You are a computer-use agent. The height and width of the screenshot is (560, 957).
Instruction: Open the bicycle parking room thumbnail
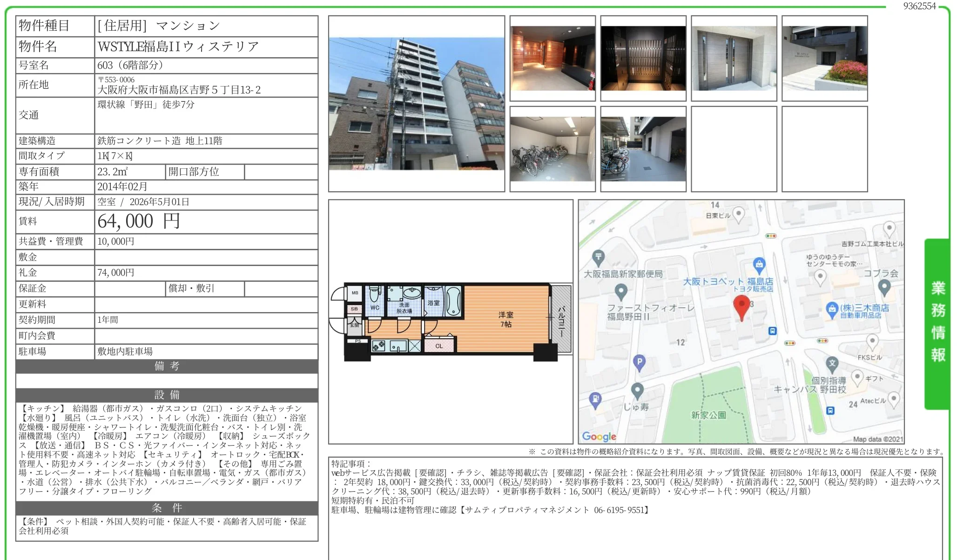tap(553, 149)
